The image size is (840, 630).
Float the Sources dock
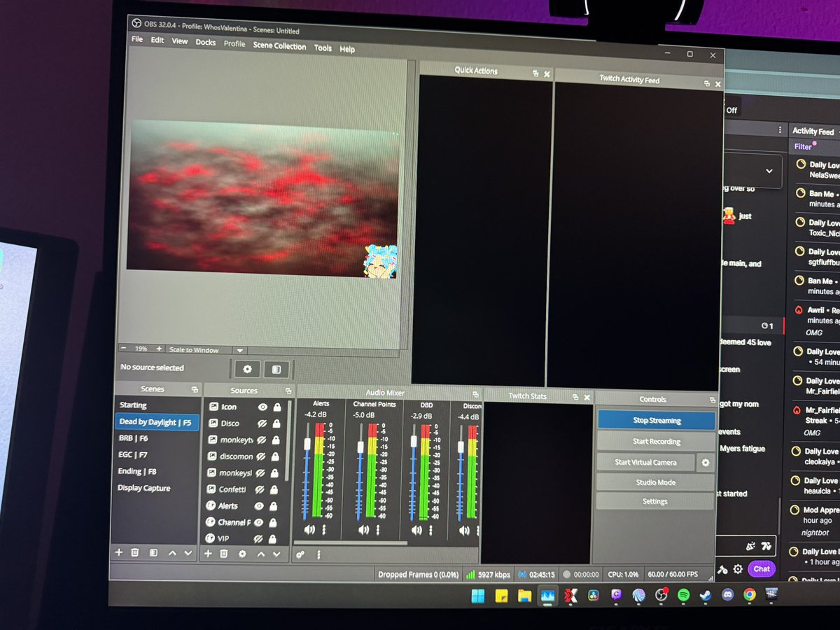[288, 391]
